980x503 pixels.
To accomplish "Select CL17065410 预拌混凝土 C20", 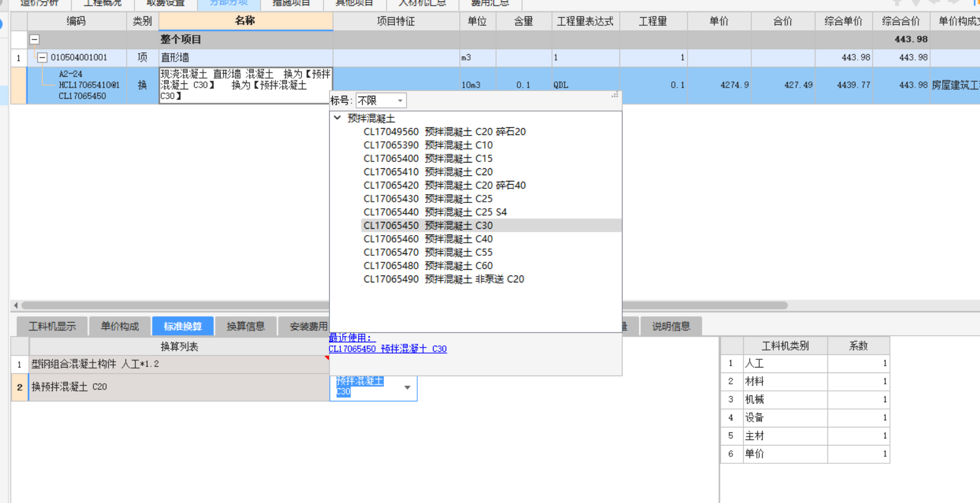I will pyautogui.click(x=428, y=171).
